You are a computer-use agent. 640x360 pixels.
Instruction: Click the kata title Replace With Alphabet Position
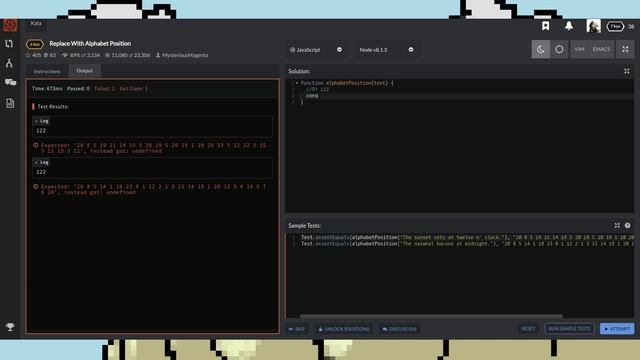pos(90,43)
